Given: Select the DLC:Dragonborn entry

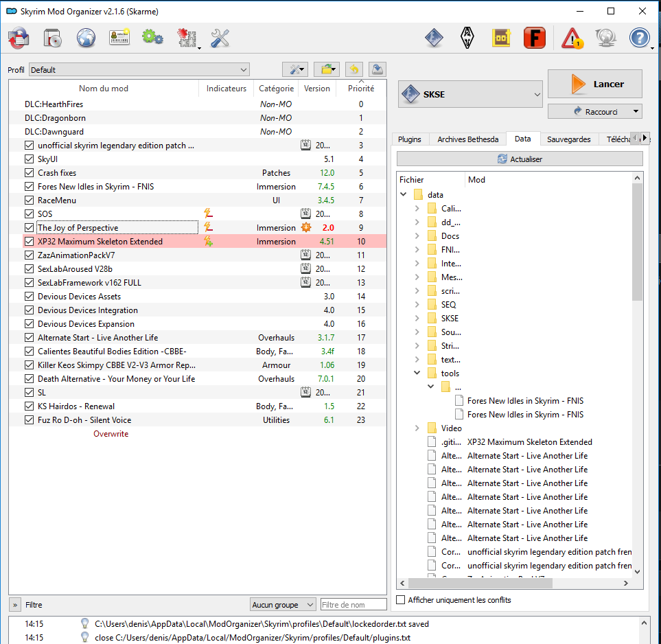Looking at the screenshot, I should click(197, 117).
